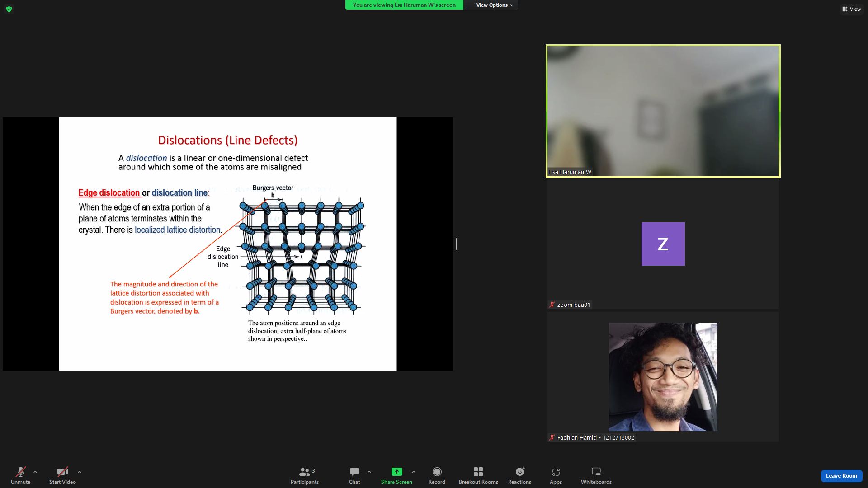Expand chat options arrow
868x488 pixels.
pos(369,472)
